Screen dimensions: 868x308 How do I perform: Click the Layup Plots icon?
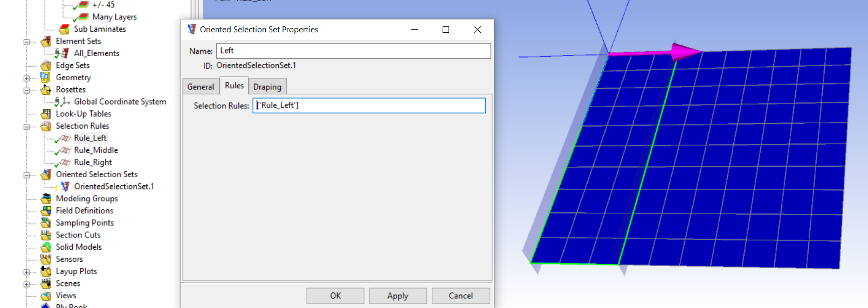point(46,271)
